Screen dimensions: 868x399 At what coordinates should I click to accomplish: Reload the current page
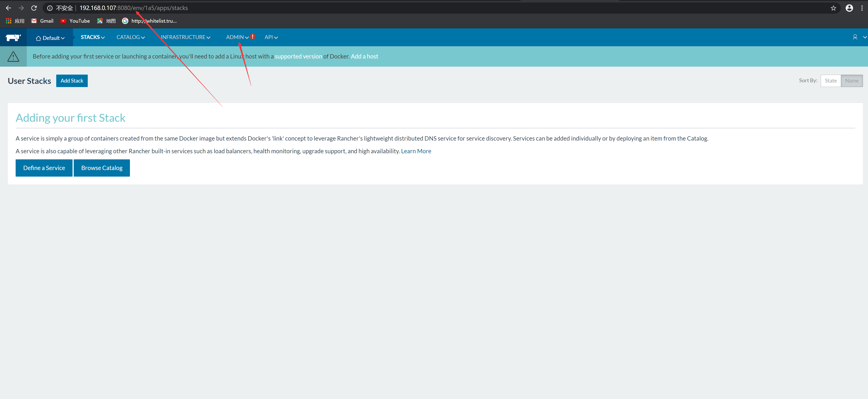pos(34,8)
